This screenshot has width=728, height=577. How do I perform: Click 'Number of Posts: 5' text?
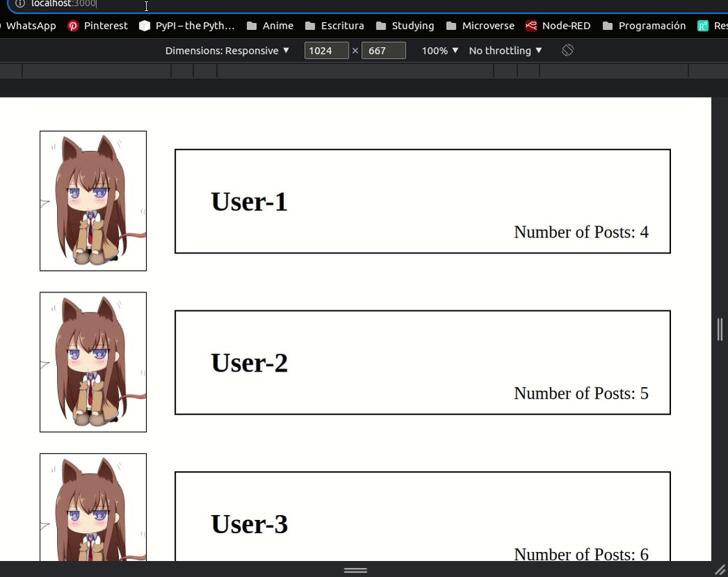point(581,393)
